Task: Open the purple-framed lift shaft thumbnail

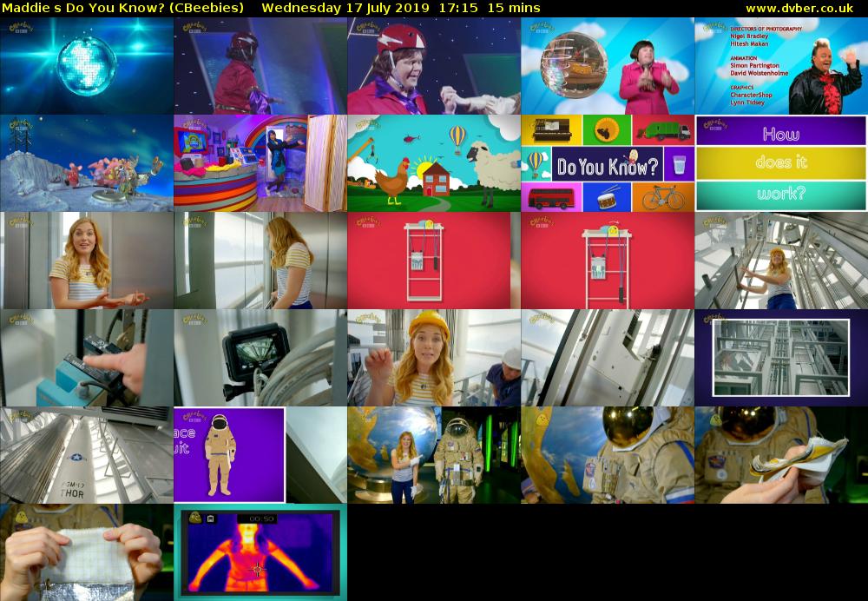Action: [x=781, y=358]
